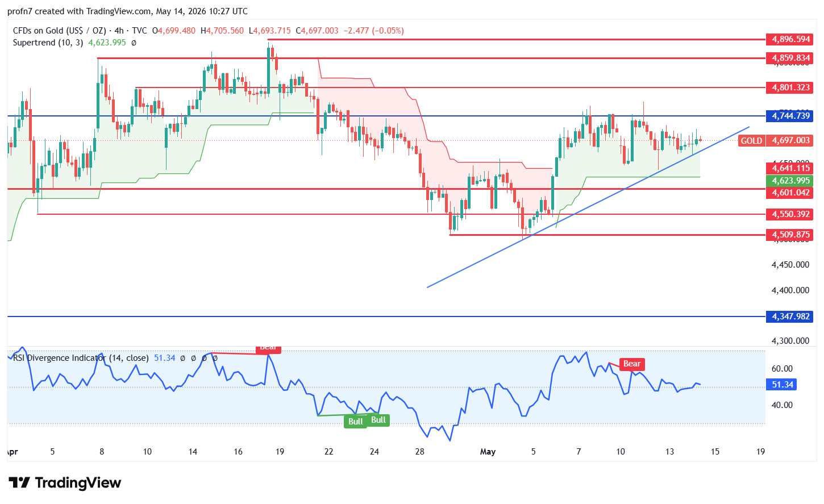The height and width of the screenshot is (504, 824).
Task: Click the TradingView logo icon
Action: (x=19, y=483)
